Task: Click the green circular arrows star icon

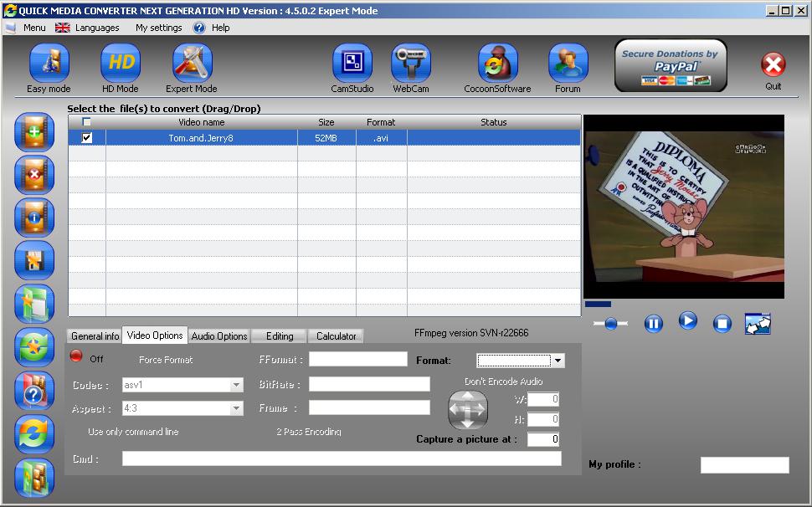Action: click(34, 347)
